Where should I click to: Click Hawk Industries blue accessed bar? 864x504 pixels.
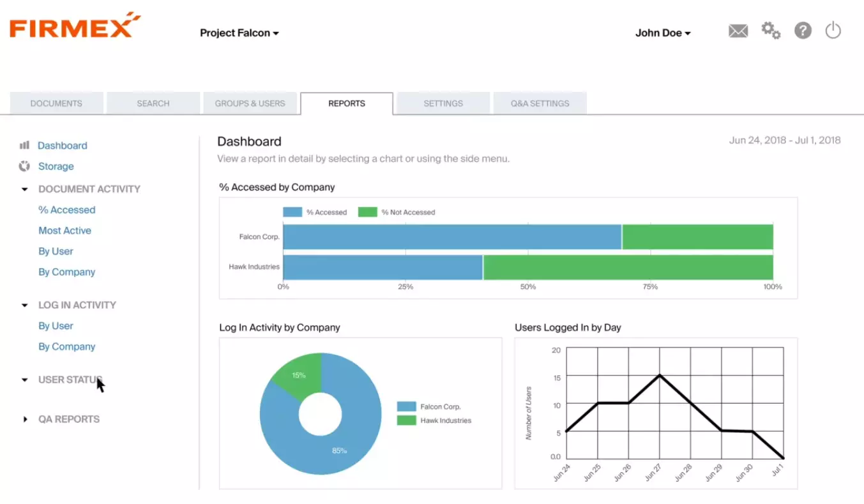(383, 267)
